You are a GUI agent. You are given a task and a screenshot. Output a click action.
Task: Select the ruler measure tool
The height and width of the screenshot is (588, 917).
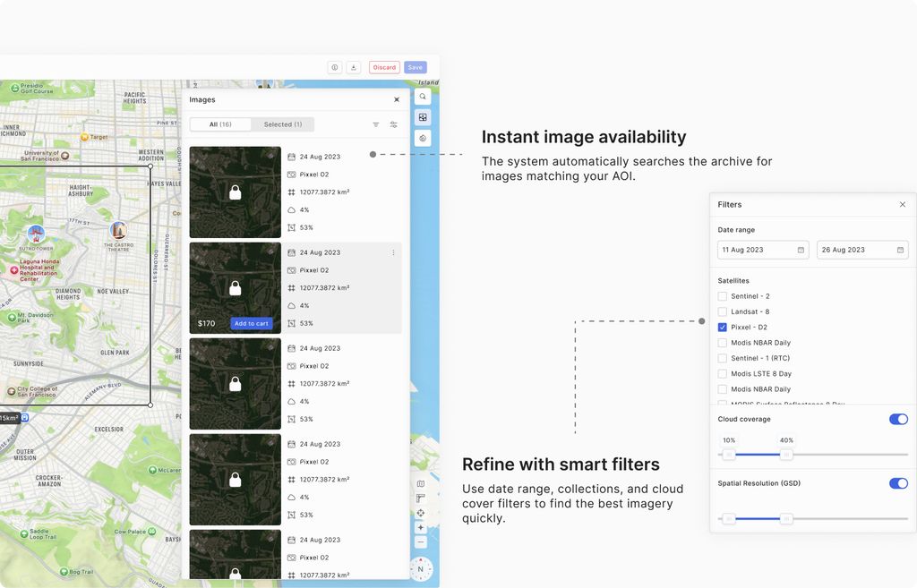coord(421,499)
